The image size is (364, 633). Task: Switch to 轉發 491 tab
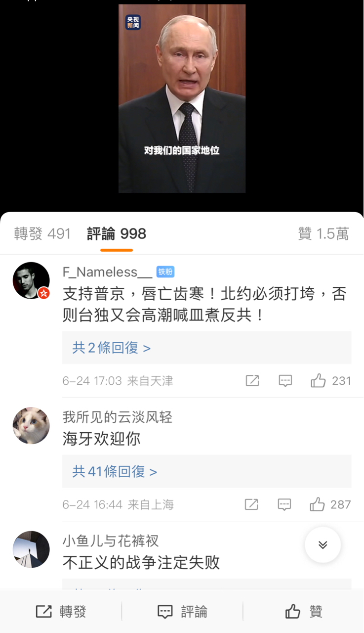coord(42,234)
